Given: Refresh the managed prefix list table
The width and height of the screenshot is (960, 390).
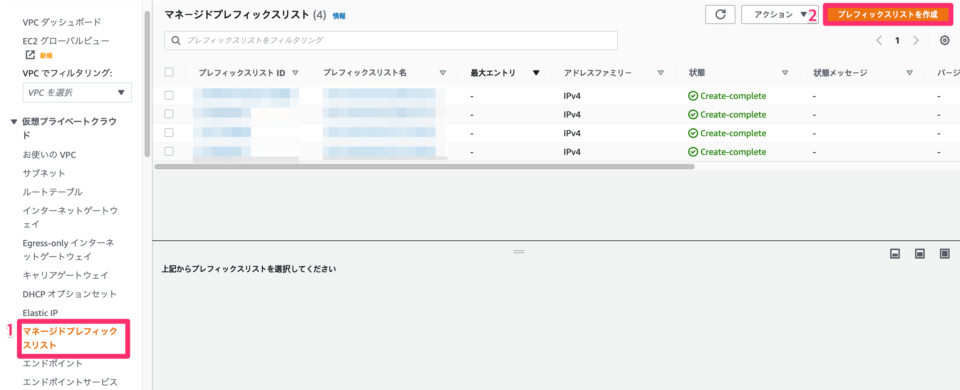Looking at the screenshot, I should click(x=721, y=15).
